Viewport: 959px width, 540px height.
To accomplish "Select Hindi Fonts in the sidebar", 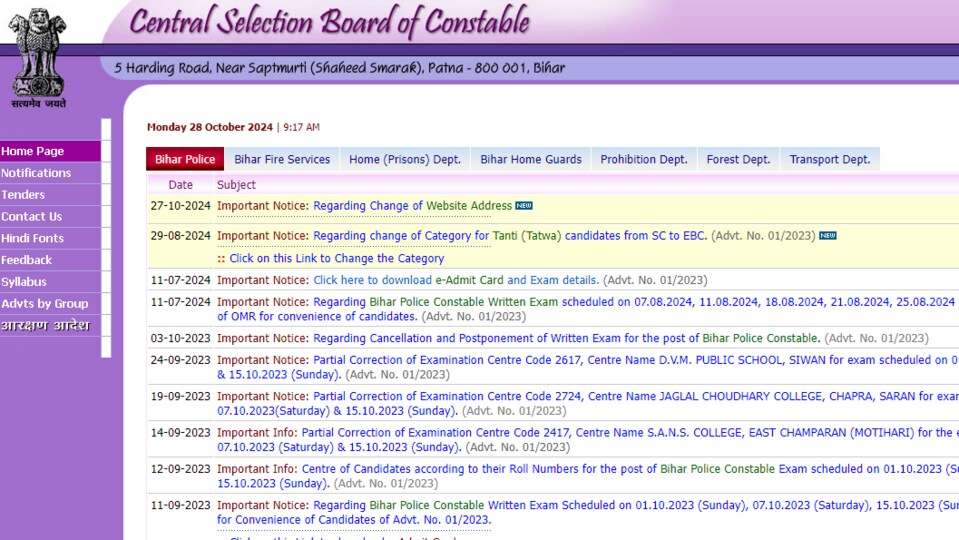I will point(50,238).
